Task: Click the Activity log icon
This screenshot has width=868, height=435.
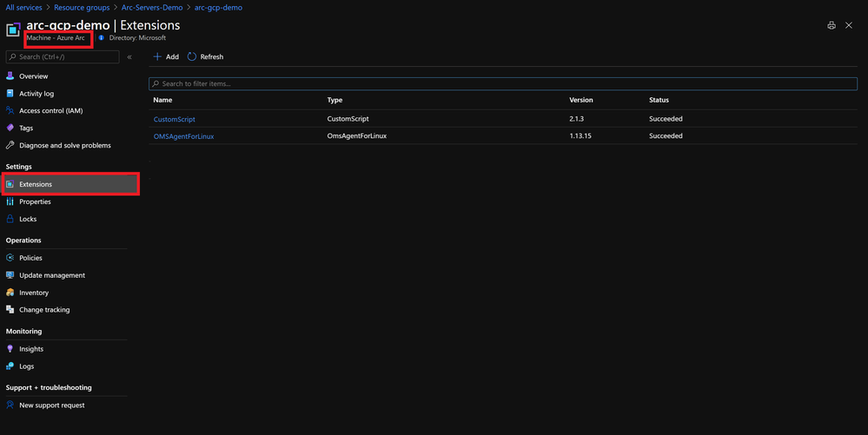Action: point(10,94)
